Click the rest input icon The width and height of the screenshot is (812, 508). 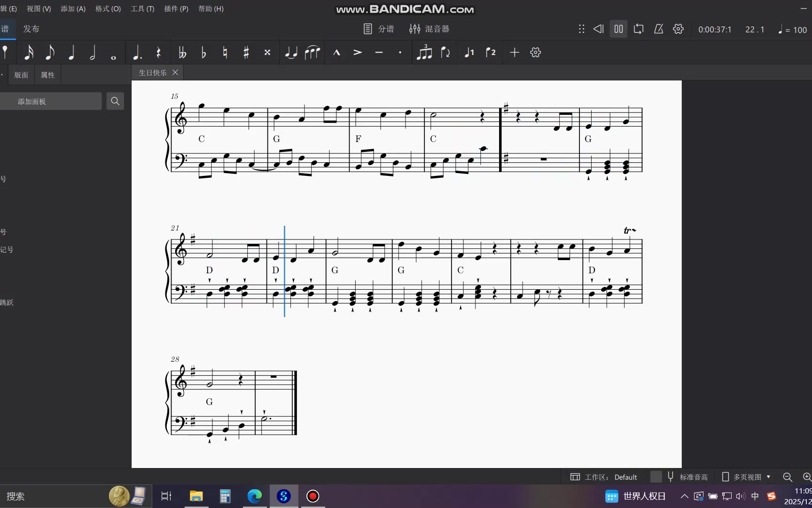click(158, 53)
